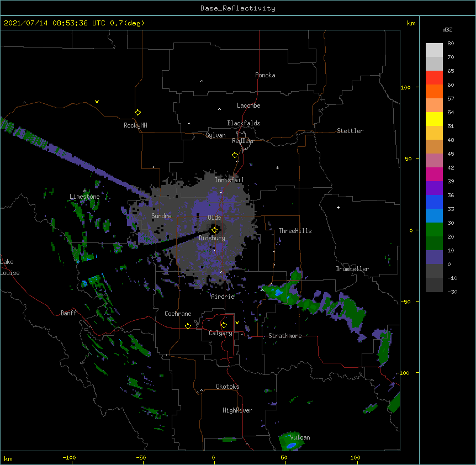Click the dBZ legend unit label

(x=447, y=30)
